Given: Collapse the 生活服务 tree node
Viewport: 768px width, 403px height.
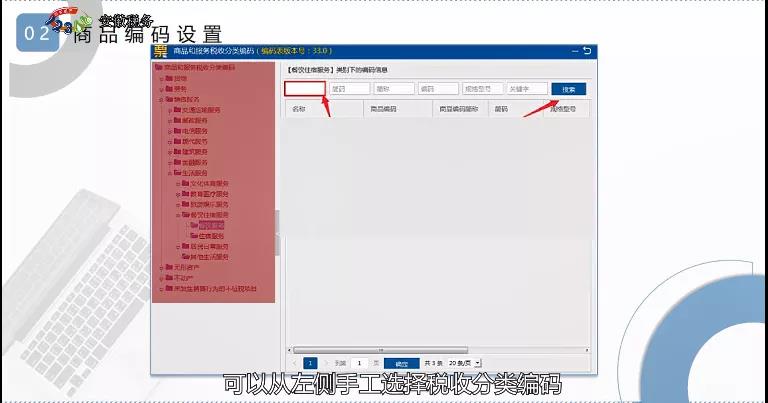Looking at the screenshot, I should pyautogui.click(x=170, y=173).
